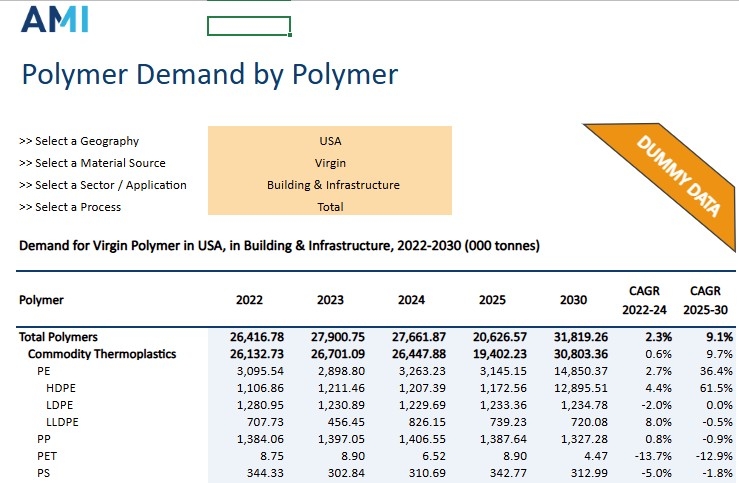Select the Polymer column header
This screenshot has width=739, height=483.
point(42,299)
